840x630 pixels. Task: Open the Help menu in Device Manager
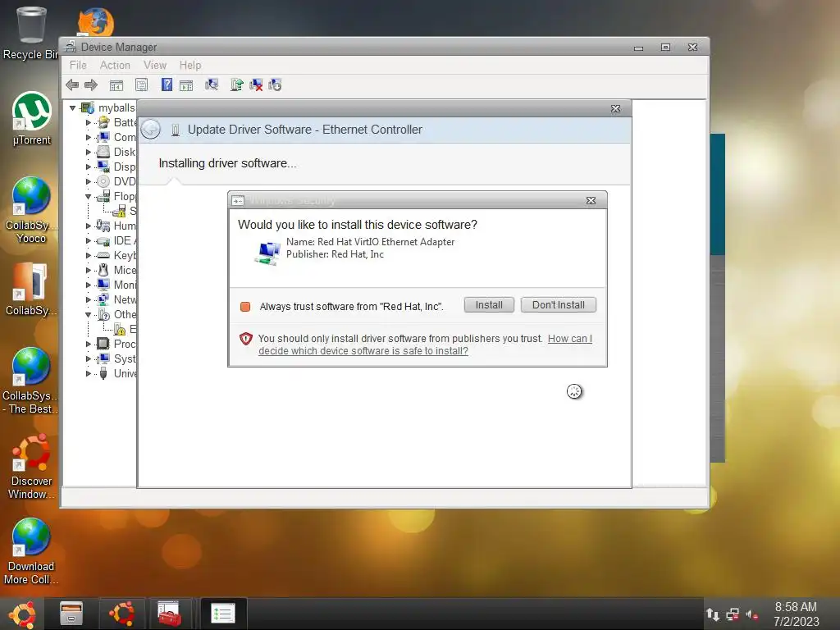tap(190, 66)
